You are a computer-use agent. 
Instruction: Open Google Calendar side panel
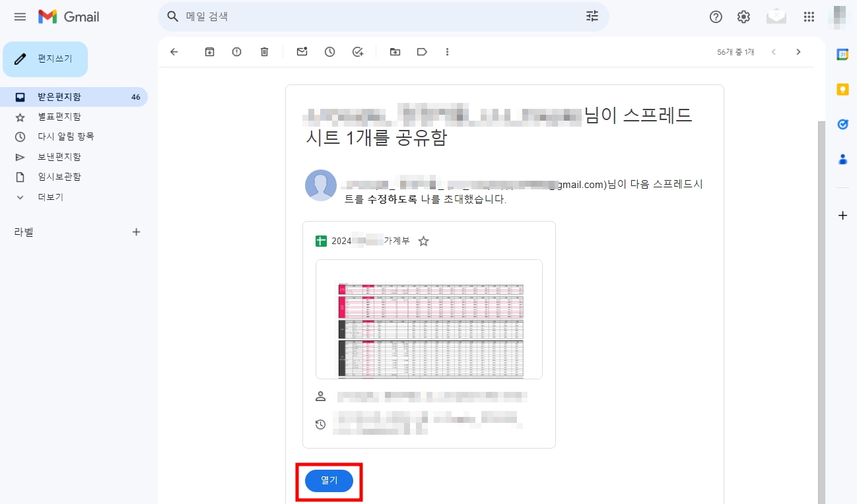(x=842, y=55)
